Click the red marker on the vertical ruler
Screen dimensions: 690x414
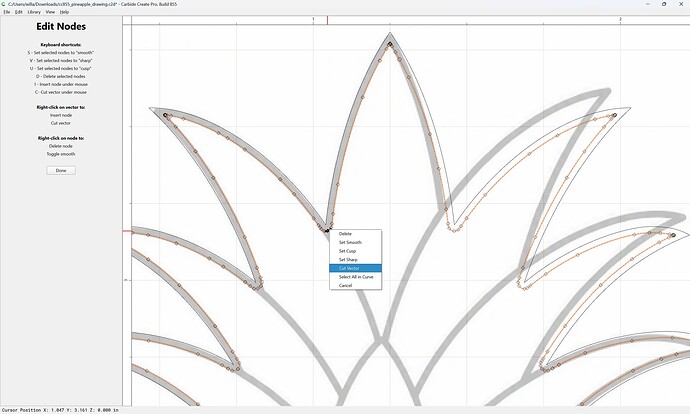coord(127,231)
